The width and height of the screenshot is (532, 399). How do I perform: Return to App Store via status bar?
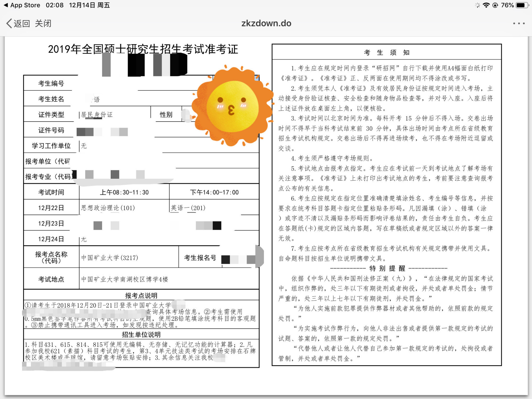(22, 5)
